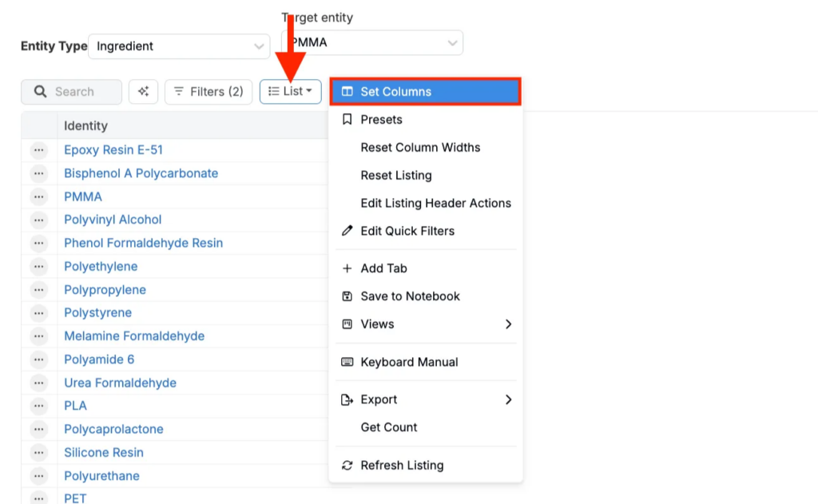Toggle the List dropdown button
The height and width of the screenshot is (504, 818).
point(291,92)
